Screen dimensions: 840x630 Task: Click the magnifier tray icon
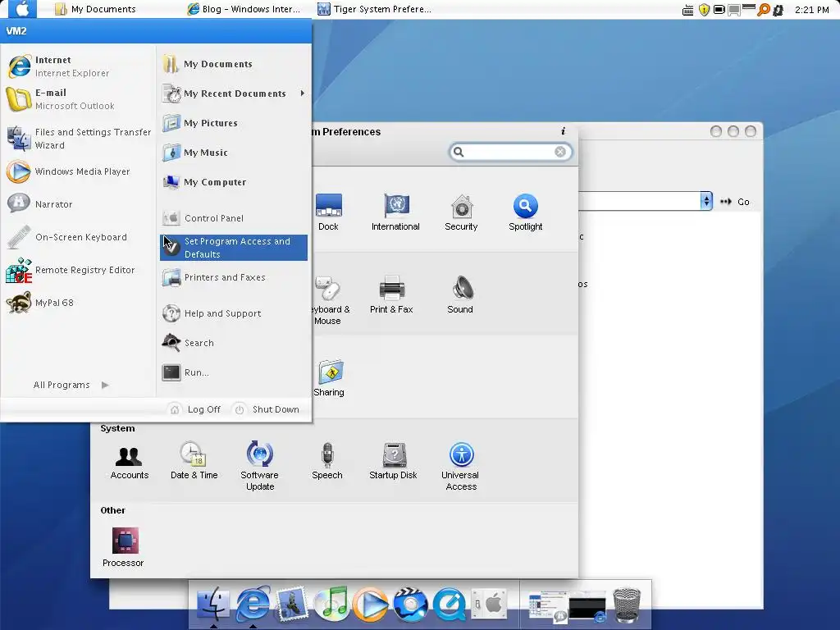764,10
